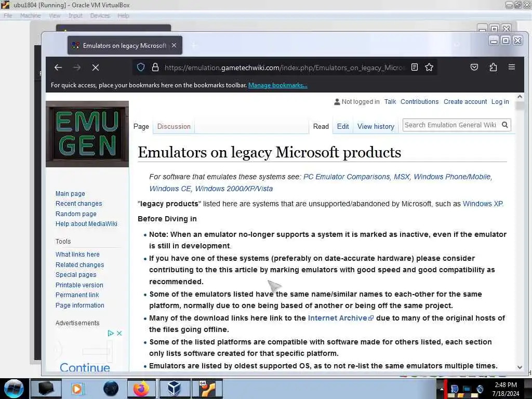532x399 pixels.
Task: Open the 64-bit tool taskbar icon
Action: [x=207, y=389]
